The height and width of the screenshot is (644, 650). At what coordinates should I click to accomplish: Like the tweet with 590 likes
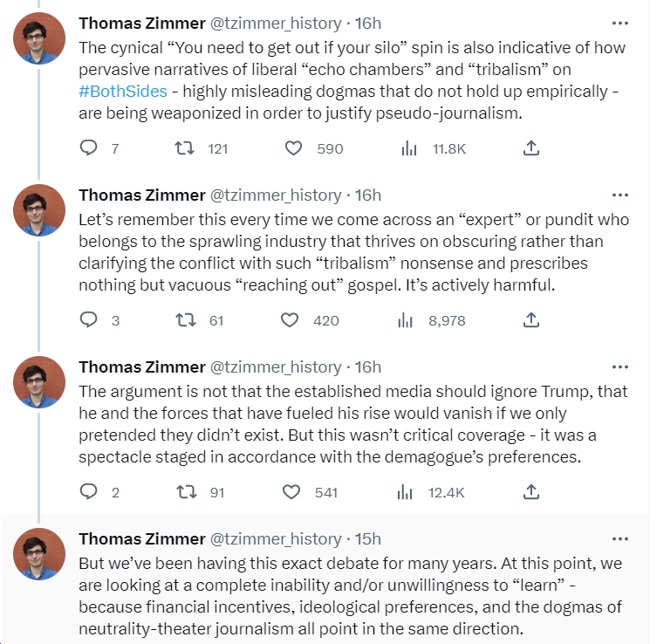(293, 148)
